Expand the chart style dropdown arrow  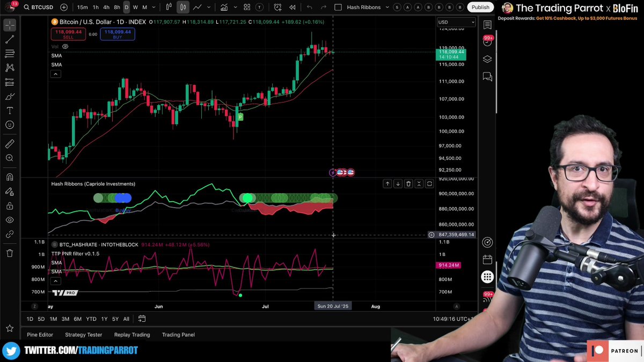208,8
